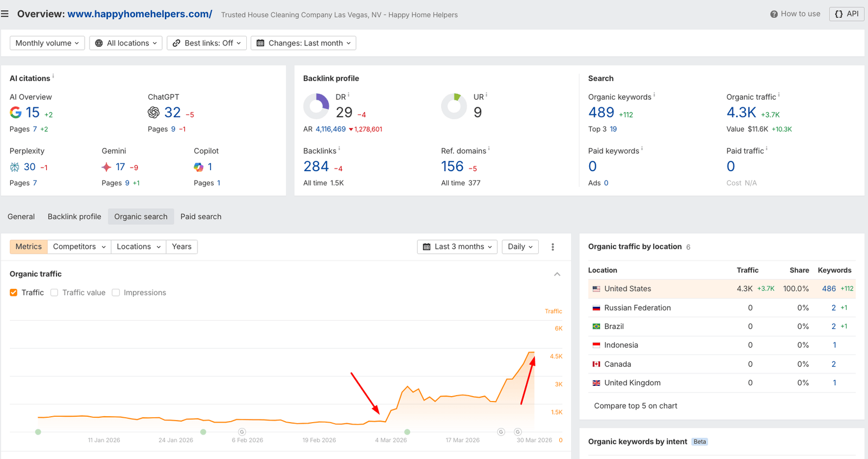Switch to the Paid search tab

coord(201,217)
